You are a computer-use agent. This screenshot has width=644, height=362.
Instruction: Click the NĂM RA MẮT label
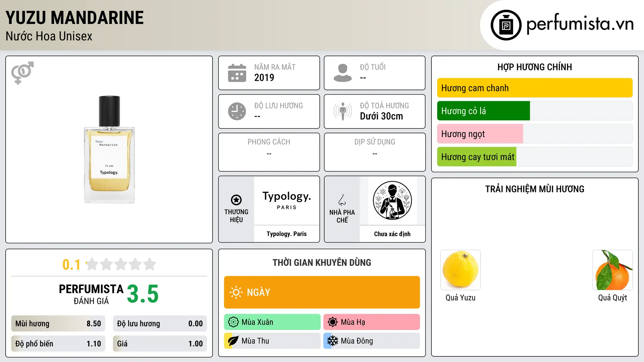[x=275, y=67]
